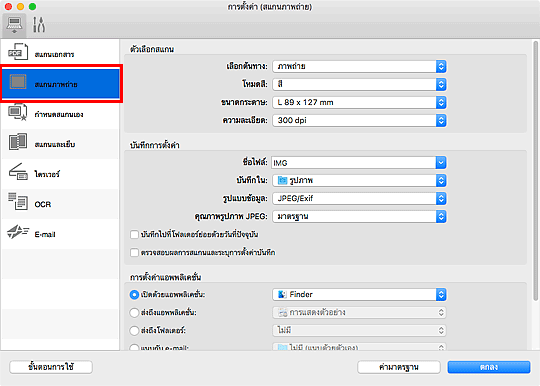Open the โหมดสี color mode dropdown
540x386 pixels.
click(x=359, y=84)
